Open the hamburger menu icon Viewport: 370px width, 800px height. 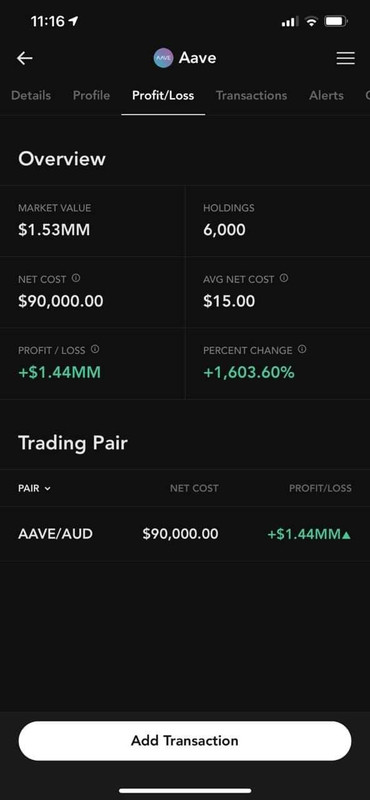coord(346,58)
